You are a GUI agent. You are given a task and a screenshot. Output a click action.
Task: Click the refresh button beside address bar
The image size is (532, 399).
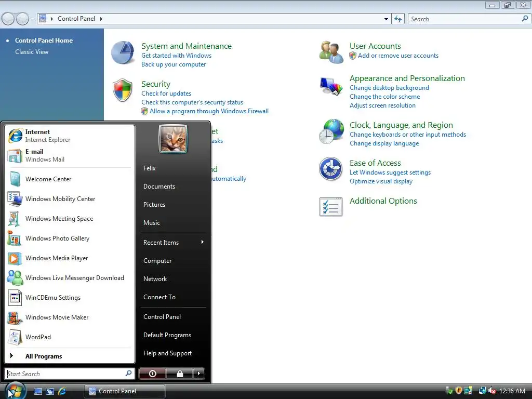coord(398,19)
